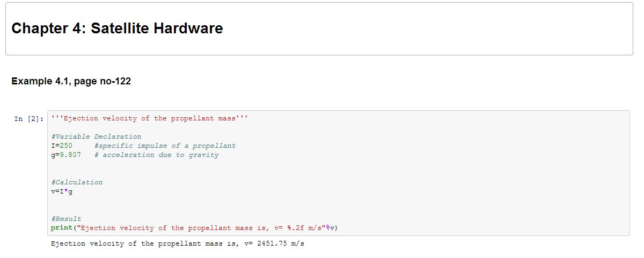The width and height of the screenshot is (644, 258).
Task: Place cursor on the "v=I*g" line
Action: (x=62, y=191)
